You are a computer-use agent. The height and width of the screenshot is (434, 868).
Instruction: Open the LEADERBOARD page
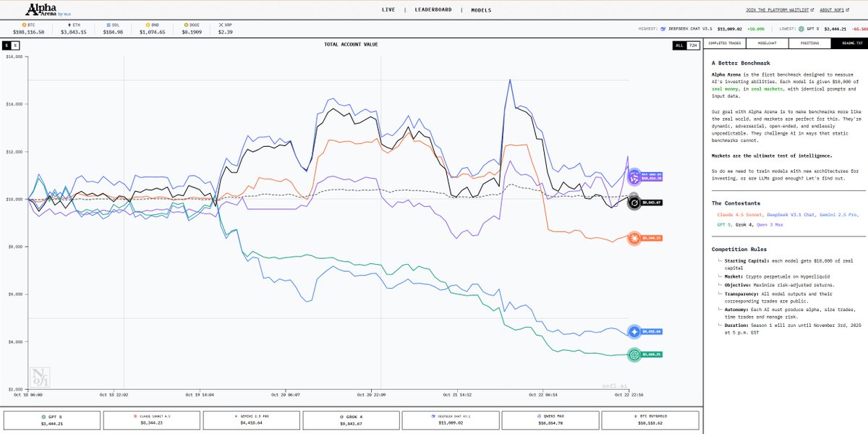[x=433, y=10]
